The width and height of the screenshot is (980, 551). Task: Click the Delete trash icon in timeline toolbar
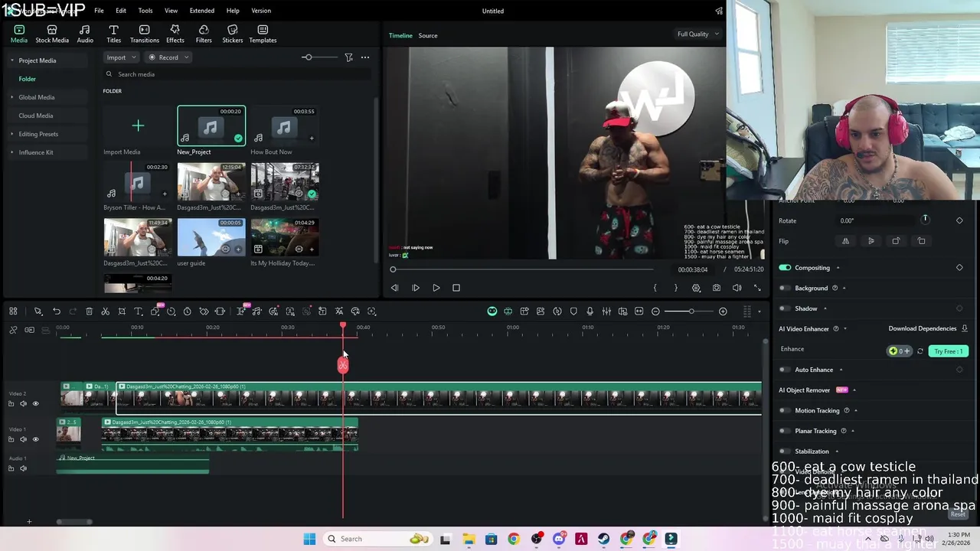pyautogui.click(x=89, y=311)
